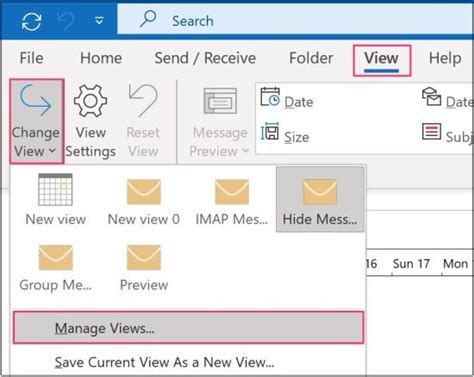Viewport: 474px width, 377px height.
Task: Select the 'New view' calendar view
Action: [55, 200]
